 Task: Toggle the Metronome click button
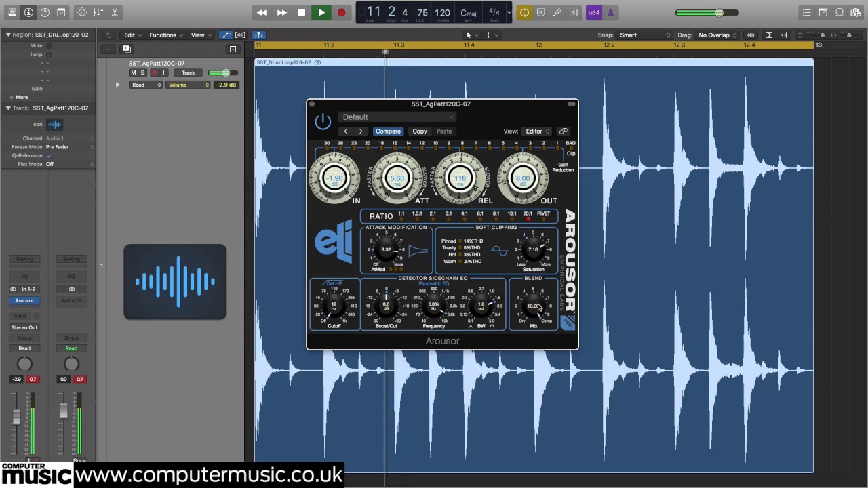[610, 12]
